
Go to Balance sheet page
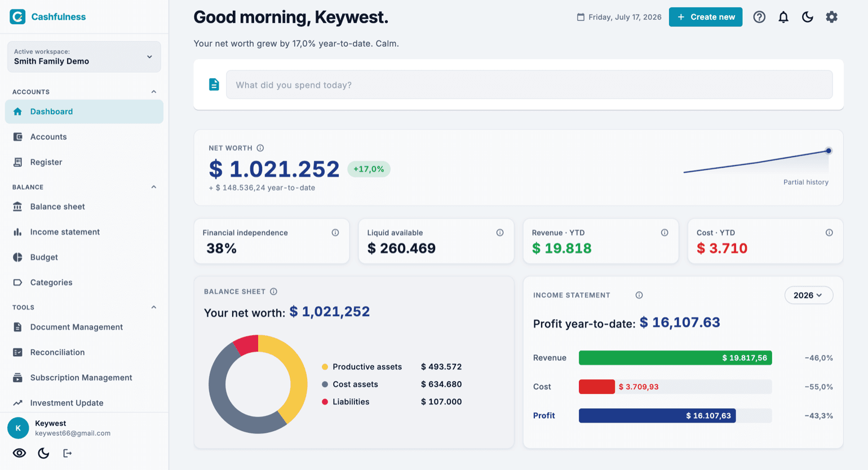84,207
